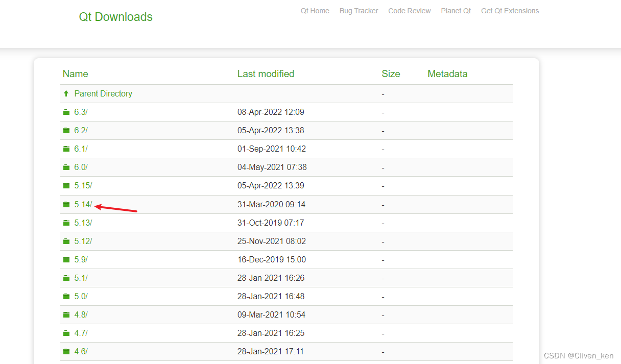Open the Qt Home menu link
The height and width of the screenshot is (364, 621).
(315, 11)
